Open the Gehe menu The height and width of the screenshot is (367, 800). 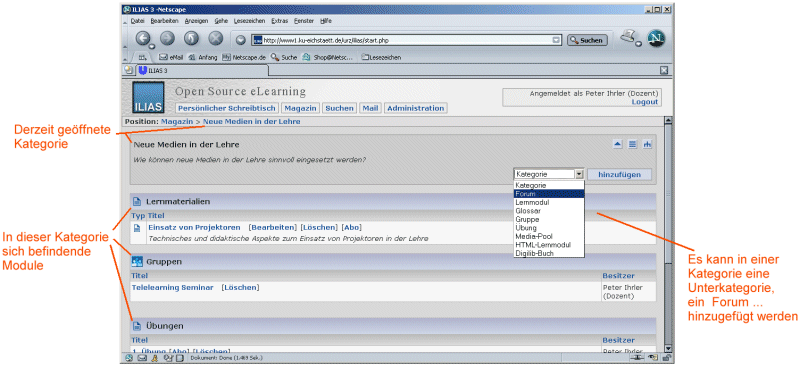[221, 21]
